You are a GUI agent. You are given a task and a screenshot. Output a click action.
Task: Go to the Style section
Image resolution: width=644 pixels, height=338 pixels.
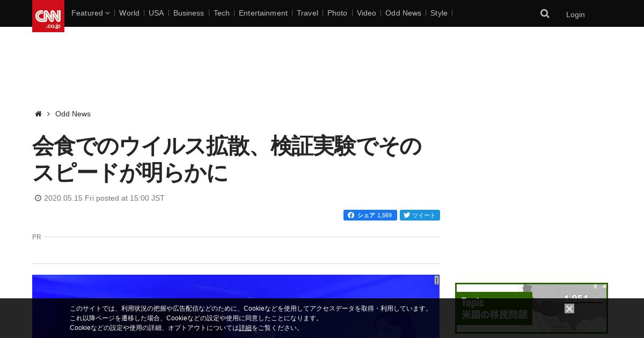pyautogui.click(x=439, y=13)
